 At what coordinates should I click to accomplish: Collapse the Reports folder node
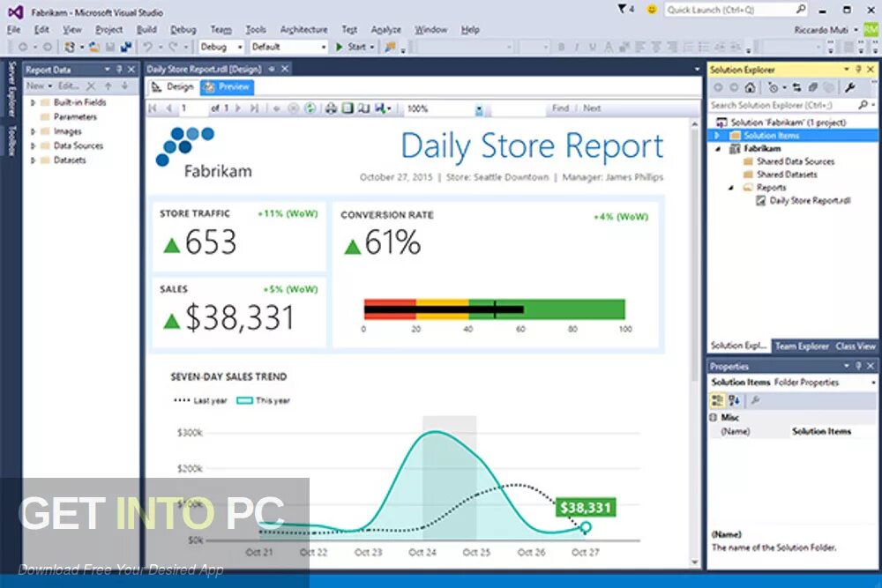coord(731,188)
